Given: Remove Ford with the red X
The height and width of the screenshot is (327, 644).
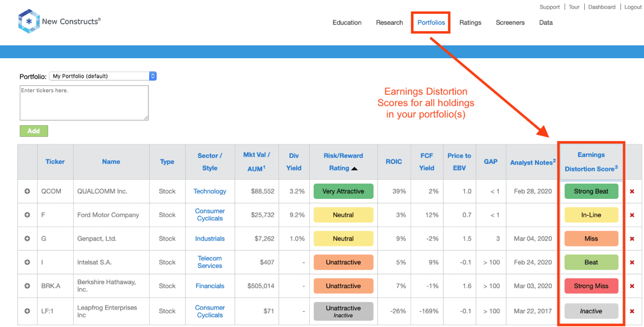Looking at the screenshot, I should click(632, 215).
